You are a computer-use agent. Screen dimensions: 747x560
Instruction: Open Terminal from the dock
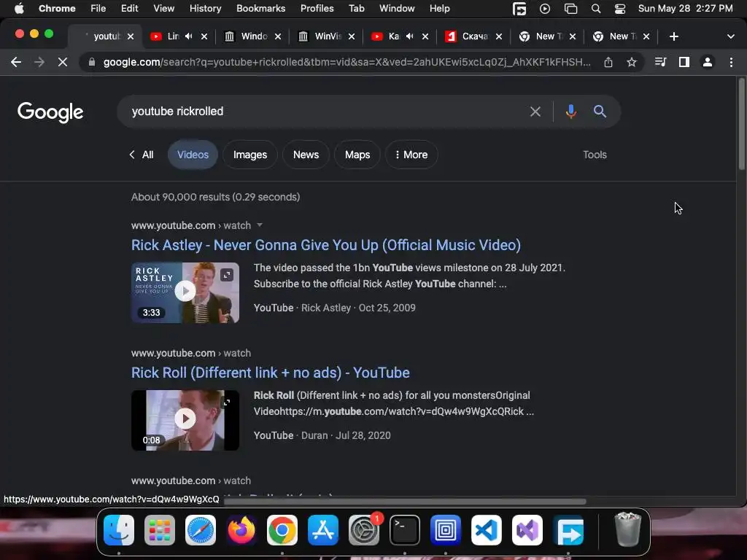click(404, 529)
